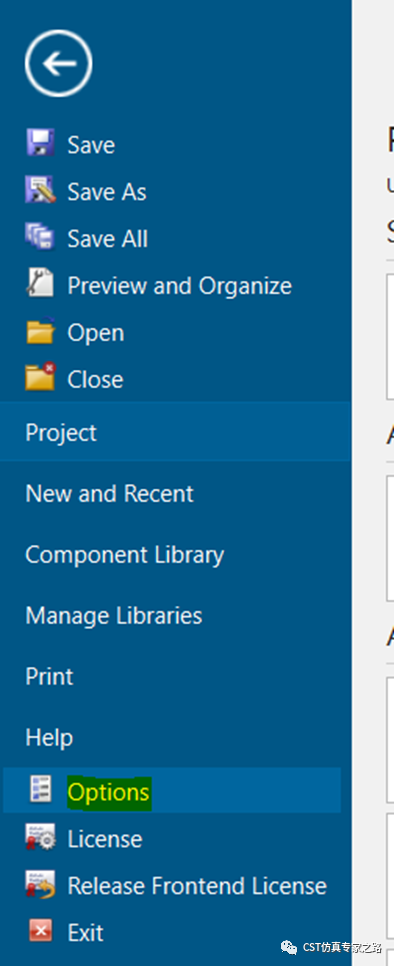Click the License gear certificate icon
The width and height of the screenshot is (394, 966).
41,838
